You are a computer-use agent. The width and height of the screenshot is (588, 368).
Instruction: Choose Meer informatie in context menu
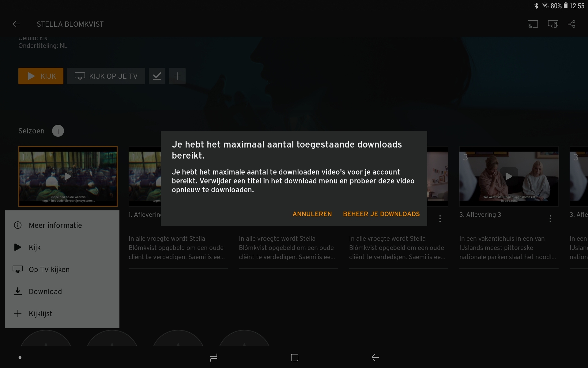tap(55, 225)
